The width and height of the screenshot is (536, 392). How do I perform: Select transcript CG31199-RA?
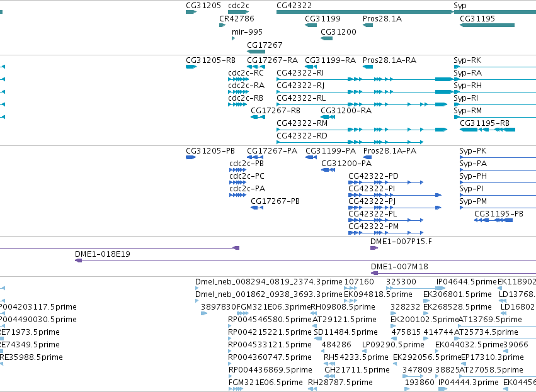pyautogui.click(x=311, y=67)
